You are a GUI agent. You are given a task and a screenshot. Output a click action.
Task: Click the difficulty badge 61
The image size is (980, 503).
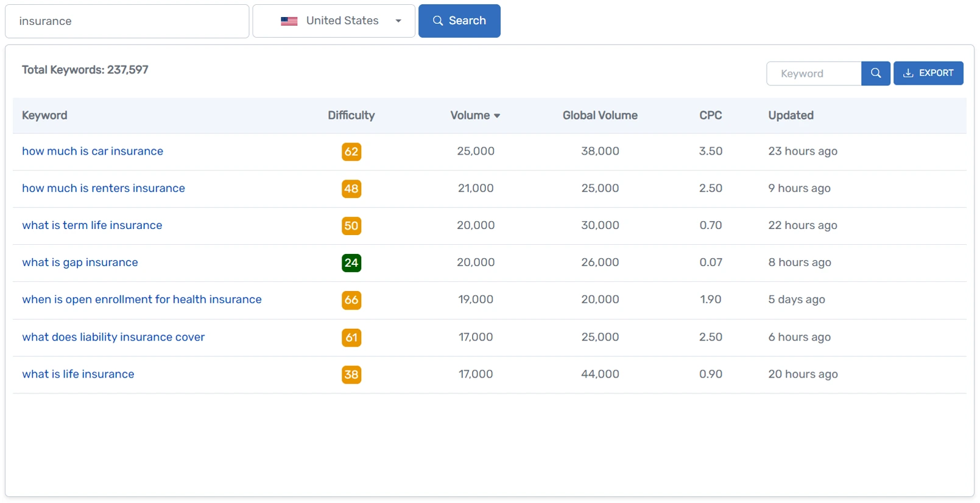point(351,337)
